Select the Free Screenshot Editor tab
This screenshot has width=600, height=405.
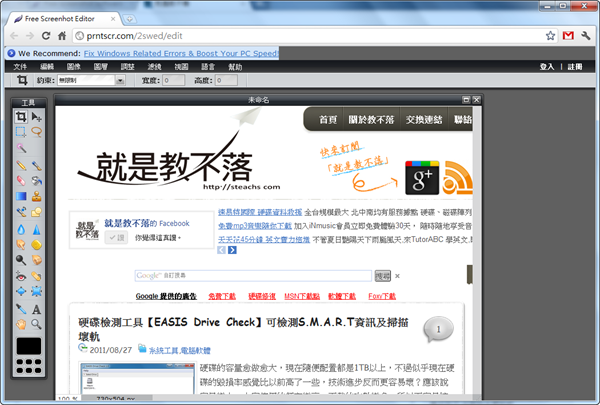tap(63, 18)
